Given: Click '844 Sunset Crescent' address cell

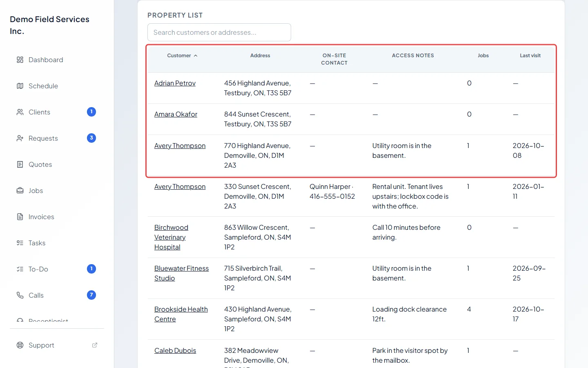Looking at the screenshot, I should pyautogui.click(x=258, y=119).
